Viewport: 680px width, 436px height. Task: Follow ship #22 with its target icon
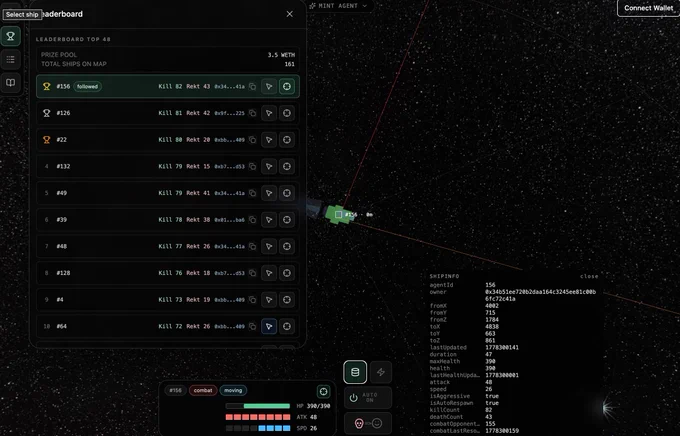click(287, 140)
